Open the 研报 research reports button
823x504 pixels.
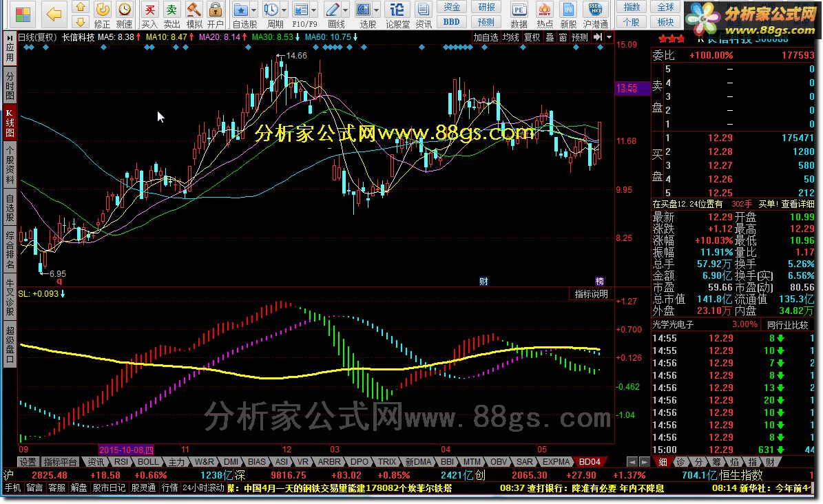(x=486, y=7)
